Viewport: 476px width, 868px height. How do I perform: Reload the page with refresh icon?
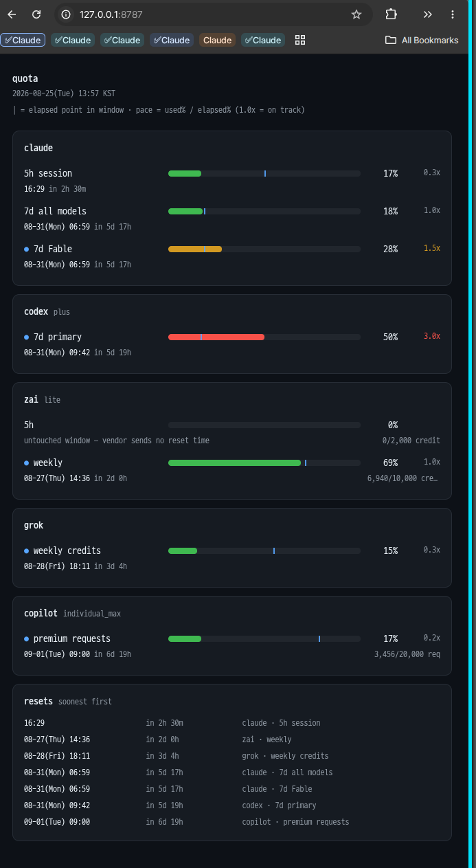37,14
